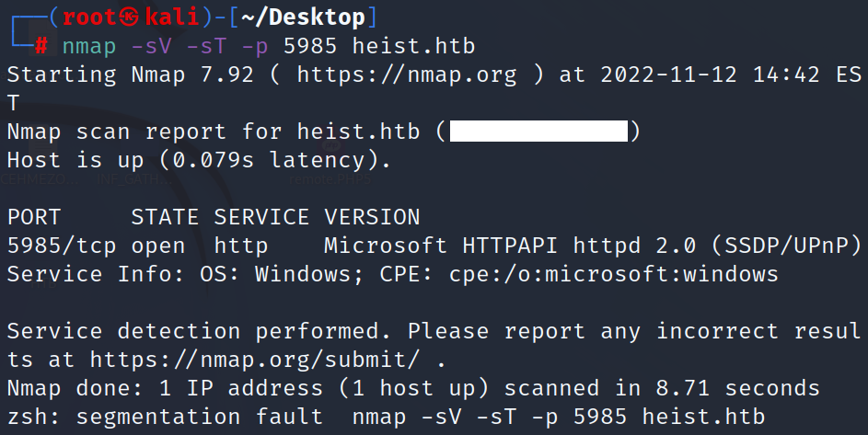Screen dimensions: 868x435
Task: Click the 5985/tcp port entry
Action: click(x=62, y=246)
